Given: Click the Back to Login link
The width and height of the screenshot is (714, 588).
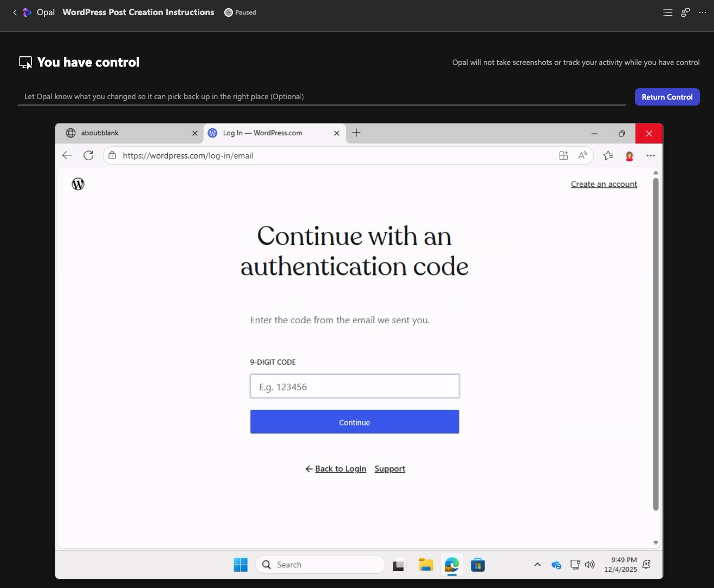Looking at the screenshot, I should click(x=340, y=469).
